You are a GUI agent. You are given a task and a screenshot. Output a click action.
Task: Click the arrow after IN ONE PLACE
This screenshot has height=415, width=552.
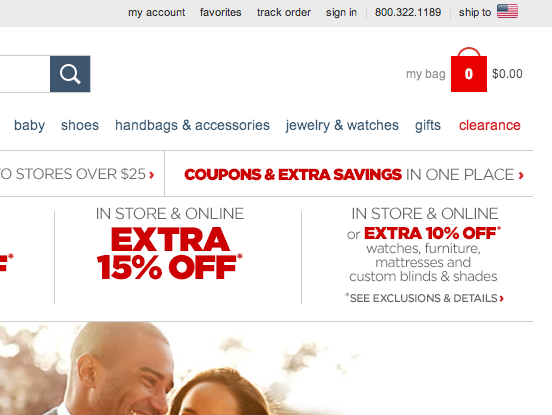point(521,175)
